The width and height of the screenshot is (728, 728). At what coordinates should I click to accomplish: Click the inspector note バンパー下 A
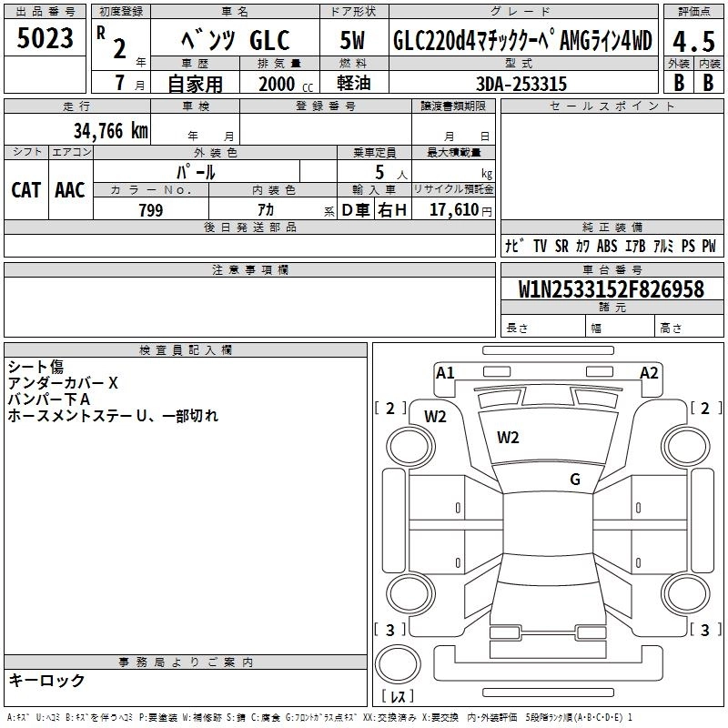[49, 399]
